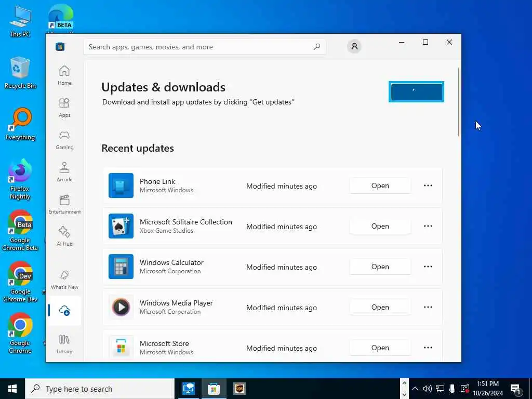The image size is (532, 399).
Task: Open the Entertainment section
Action: point(64,204)
